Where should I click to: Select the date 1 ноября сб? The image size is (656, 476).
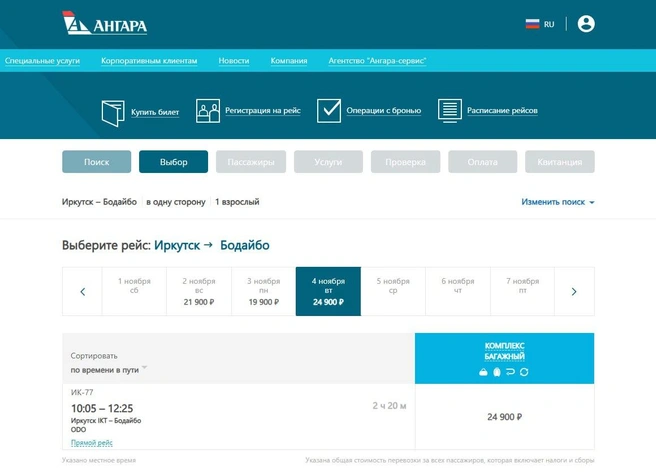[x=134, y=292]
